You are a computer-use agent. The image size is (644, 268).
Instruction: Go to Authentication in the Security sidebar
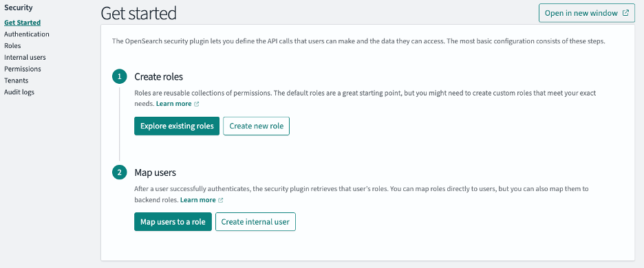pos(27,34)
